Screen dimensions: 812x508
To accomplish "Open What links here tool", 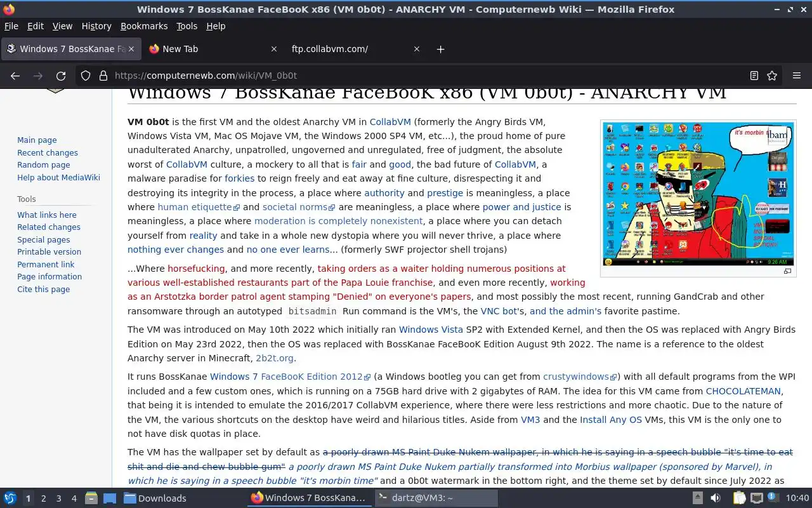I will tap(47, 215).
